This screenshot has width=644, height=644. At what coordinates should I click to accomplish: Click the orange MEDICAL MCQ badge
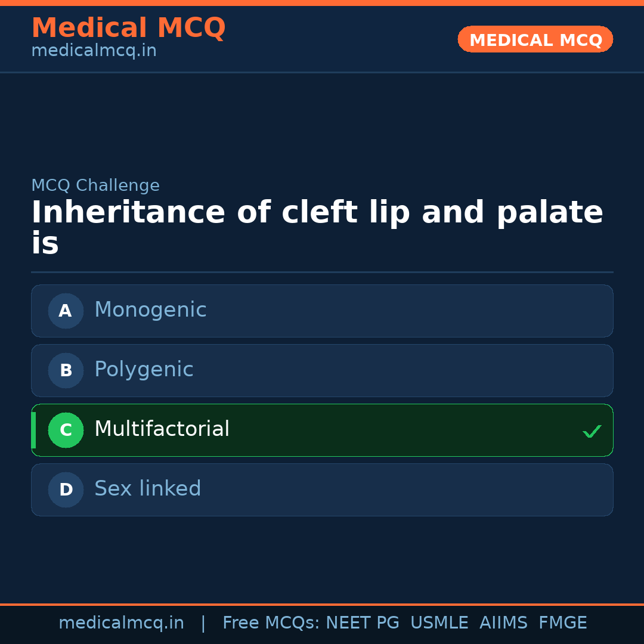[535, 39]
